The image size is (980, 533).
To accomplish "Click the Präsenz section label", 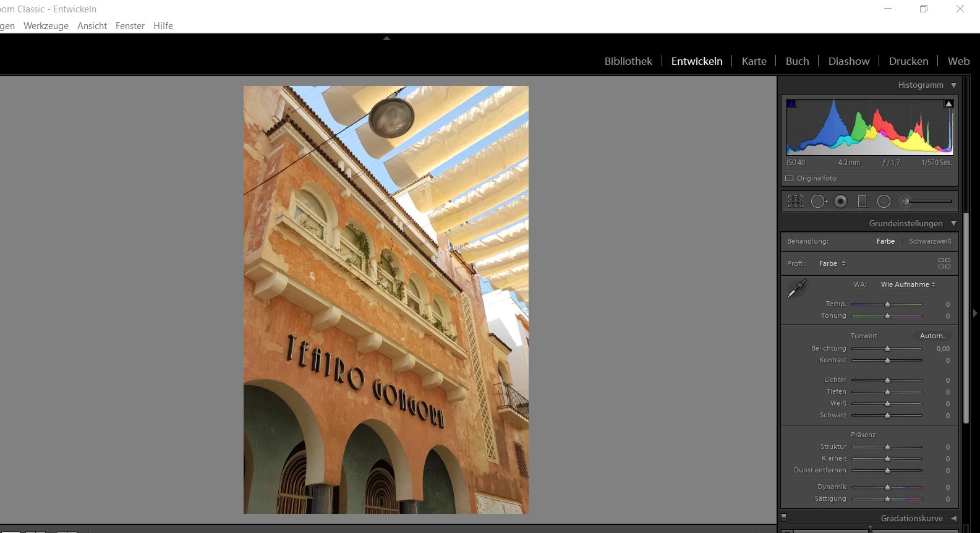I will point(863,435).
